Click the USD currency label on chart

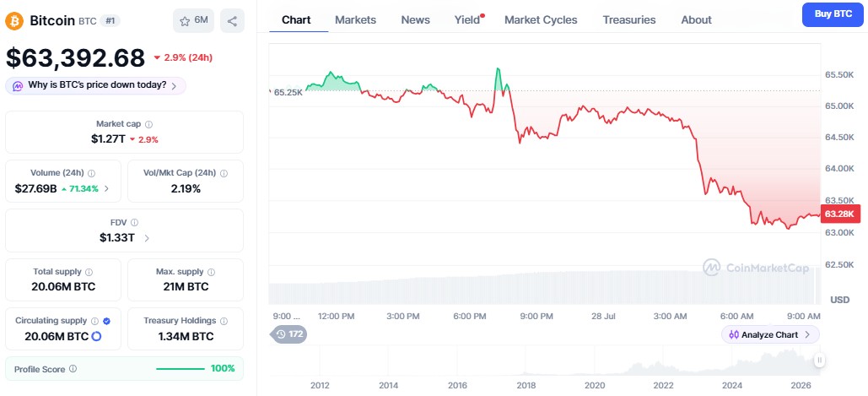pyautogui.click(x=840, y=300)
